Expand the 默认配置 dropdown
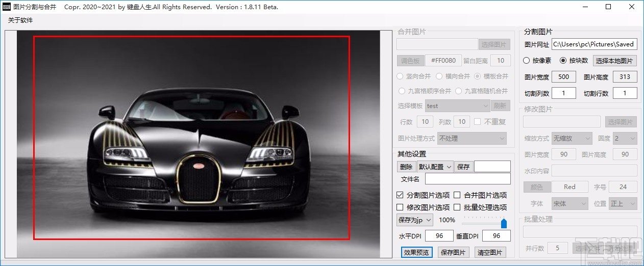The image size is (644, 266). [x=435, y=167]
